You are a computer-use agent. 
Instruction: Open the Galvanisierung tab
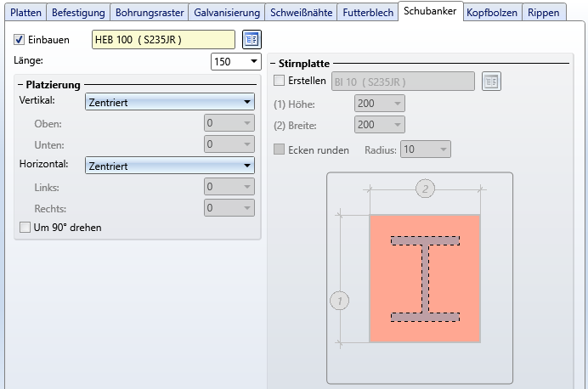point(227,13)
